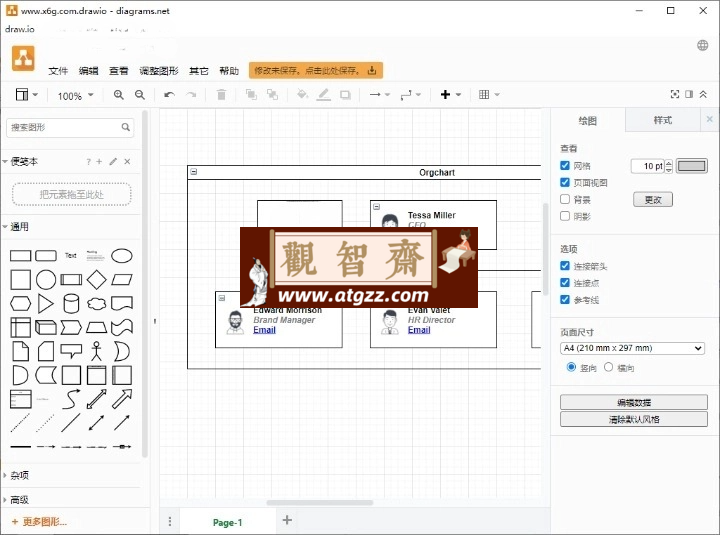720x535 pixels.
Task: Click the grid color swatch
Action: click(x=692, y=166)
